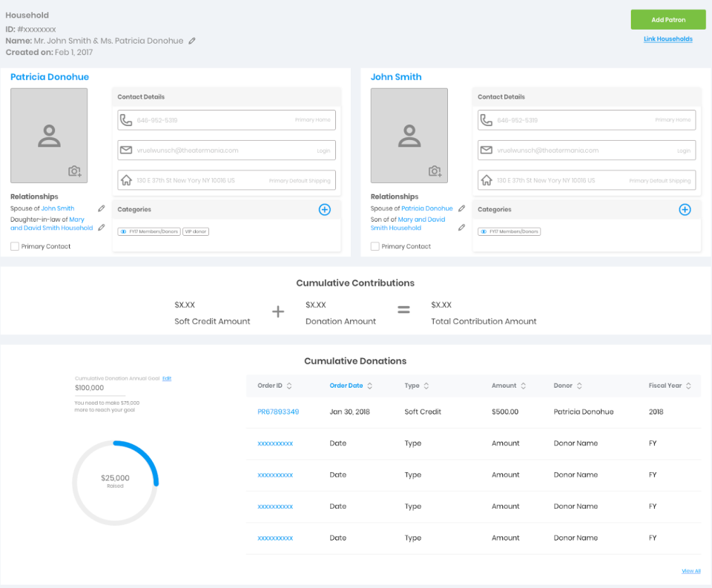Check Primary Contact for John Smith

pyautogui.click(x=375, y=246)
